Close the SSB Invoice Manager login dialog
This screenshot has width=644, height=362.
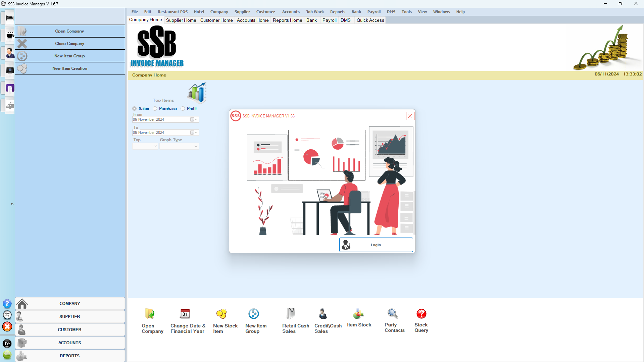pos(410,116)
